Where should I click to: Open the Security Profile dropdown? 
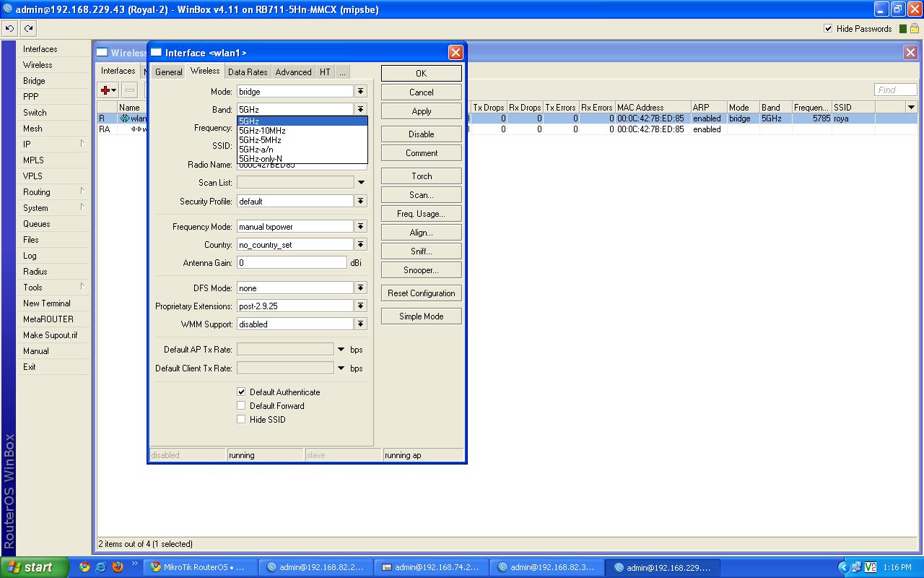click(x=361, y=201)
